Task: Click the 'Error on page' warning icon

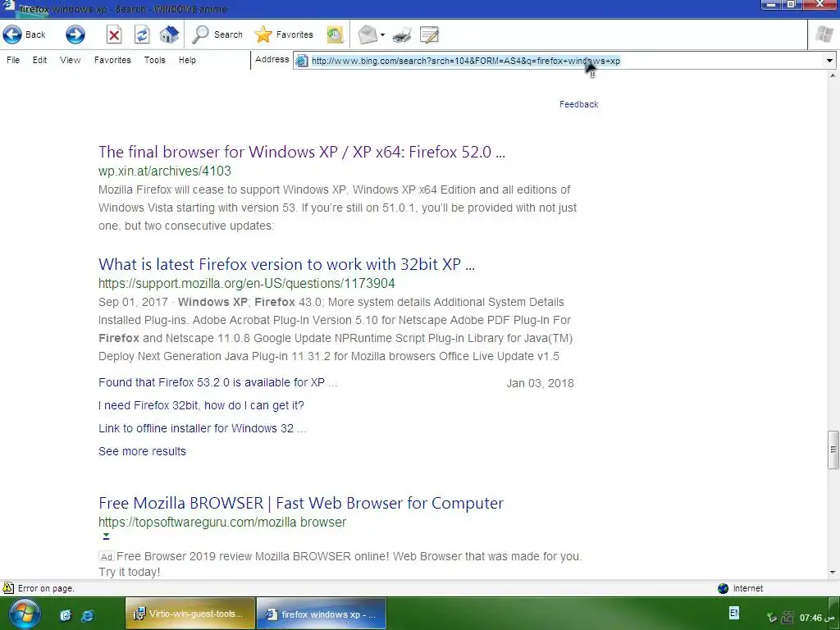Action: pos(8,587)
